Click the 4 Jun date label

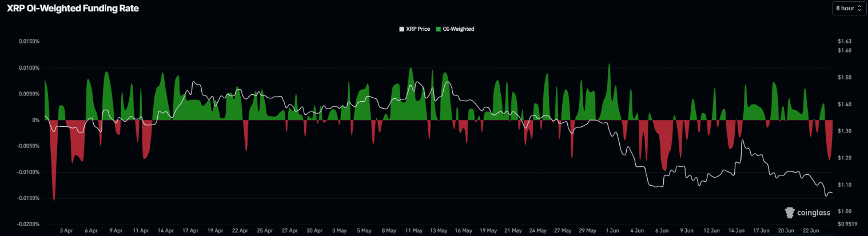click(x=638, y=230)
